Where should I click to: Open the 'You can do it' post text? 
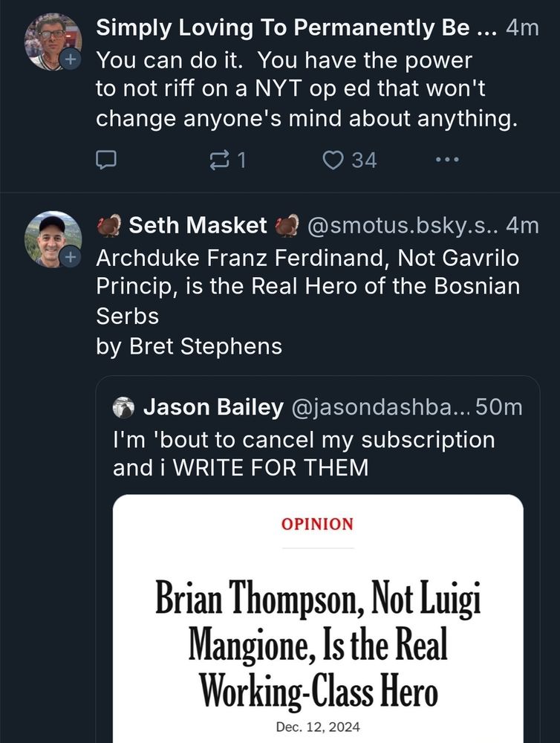(306, 88)
